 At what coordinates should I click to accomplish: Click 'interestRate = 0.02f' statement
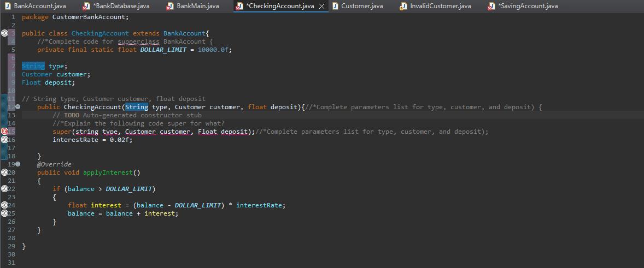click(93, 140)
